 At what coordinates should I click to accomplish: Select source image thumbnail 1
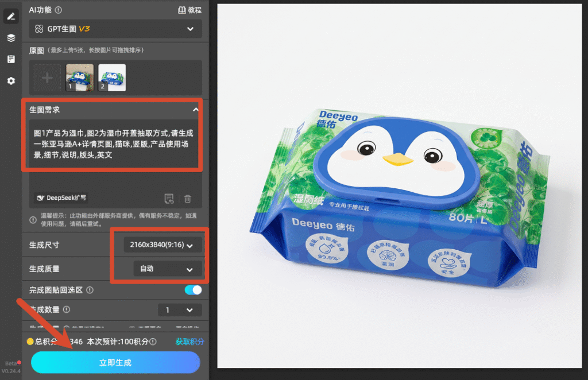pyautogui.click(x=80, y=77)
